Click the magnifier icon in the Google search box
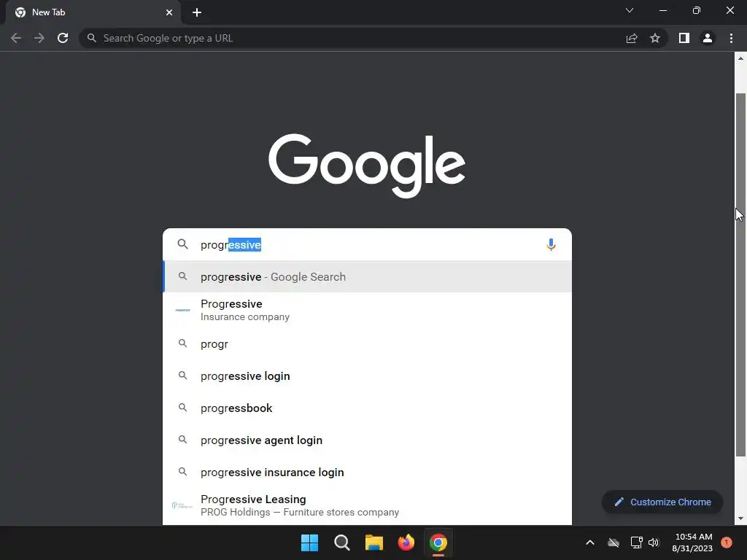Image resolution: width=747 pixels, height=560 pixels. click(183, 244)
